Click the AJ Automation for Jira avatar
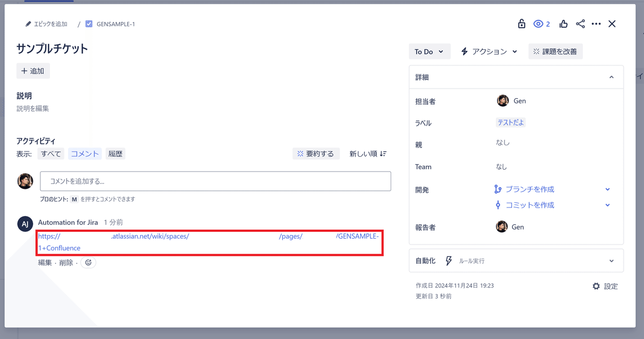Image resolution: width=644 pixels, height=339 pixels. click(x=25, y=224)
